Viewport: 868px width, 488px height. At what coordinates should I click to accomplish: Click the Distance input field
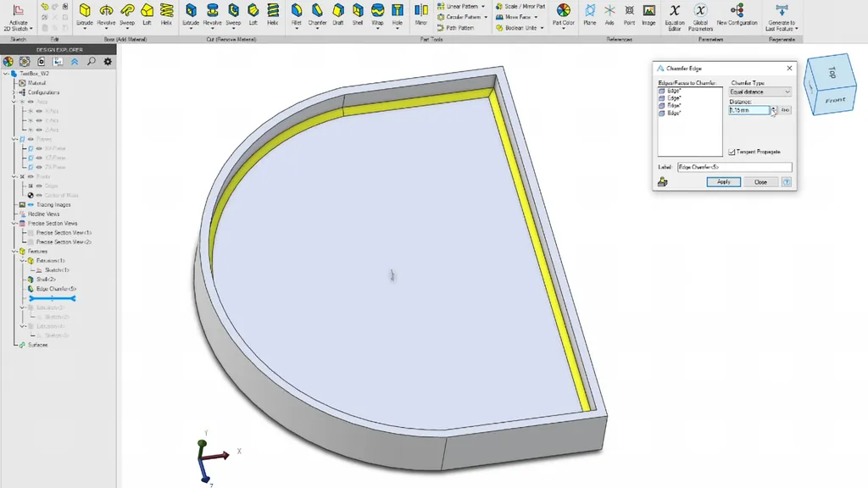tap(749, 110)
